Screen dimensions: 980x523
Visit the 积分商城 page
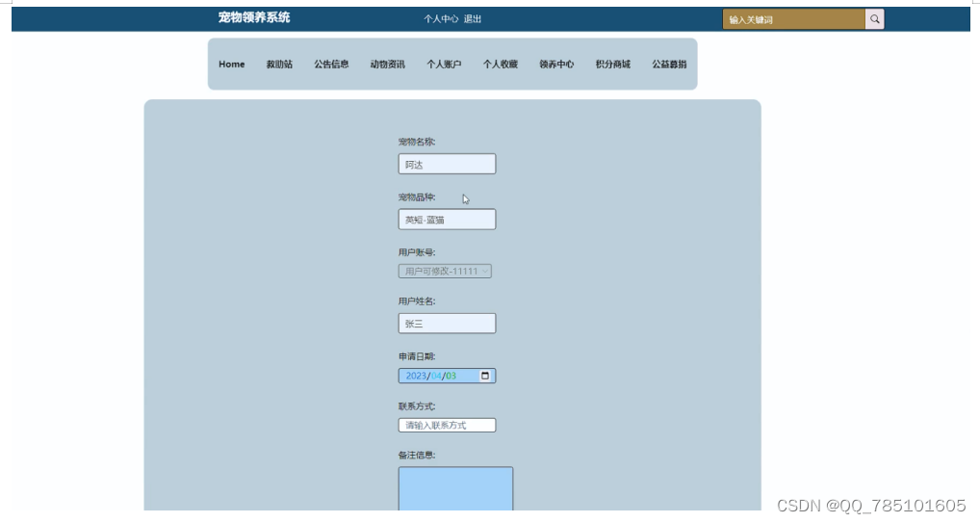point(612,65)
